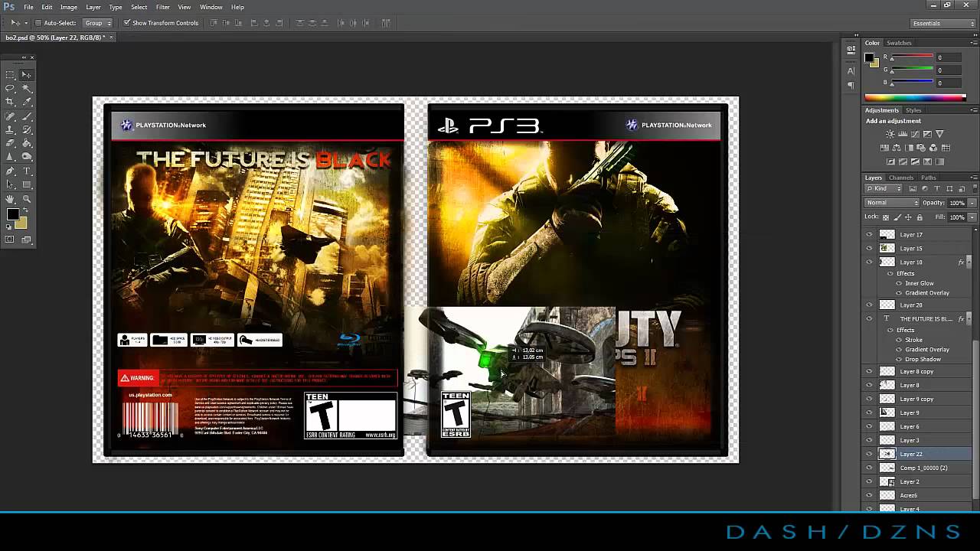Select the Eyedropper tool
Viewport: 980px width, 551px height.
tap(27, 102)
